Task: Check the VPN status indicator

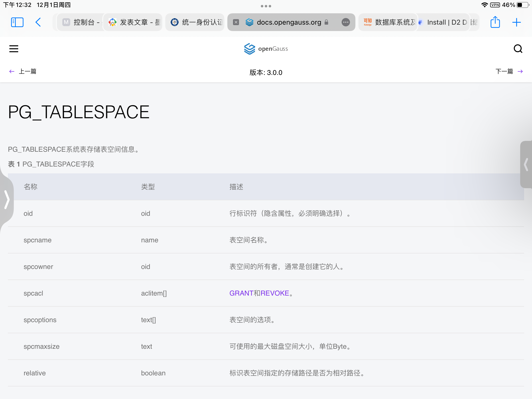Action: pos(495,4)
